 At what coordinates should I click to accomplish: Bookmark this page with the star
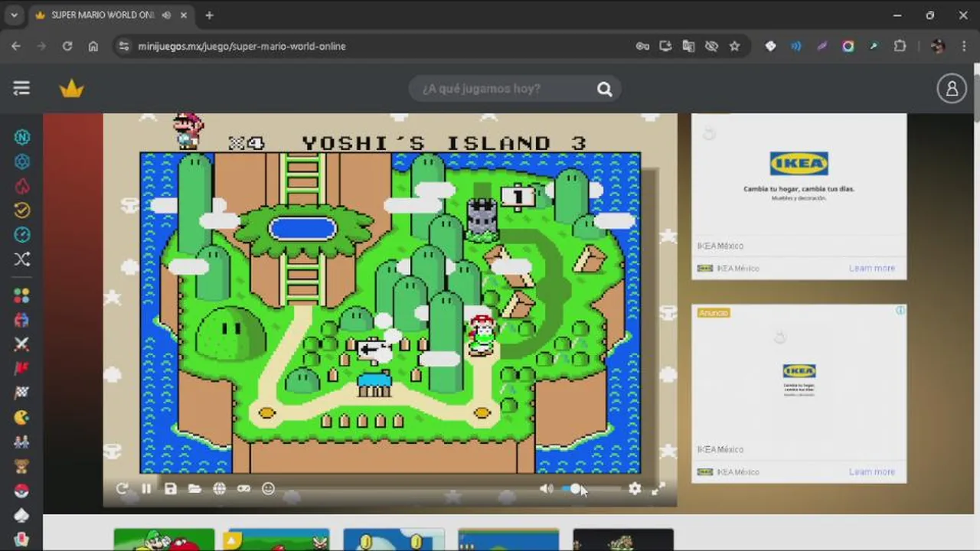(x=734, y=46)
